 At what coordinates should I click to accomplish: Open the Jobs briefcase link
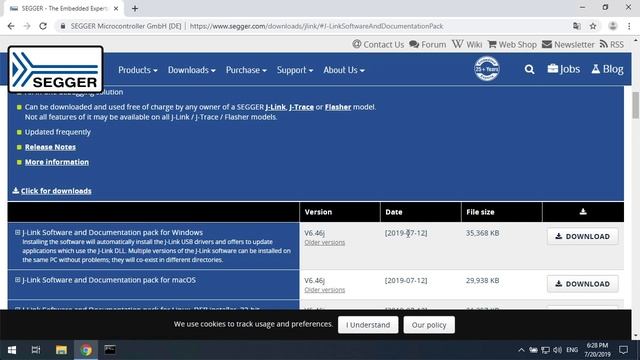tap(564, 69)
